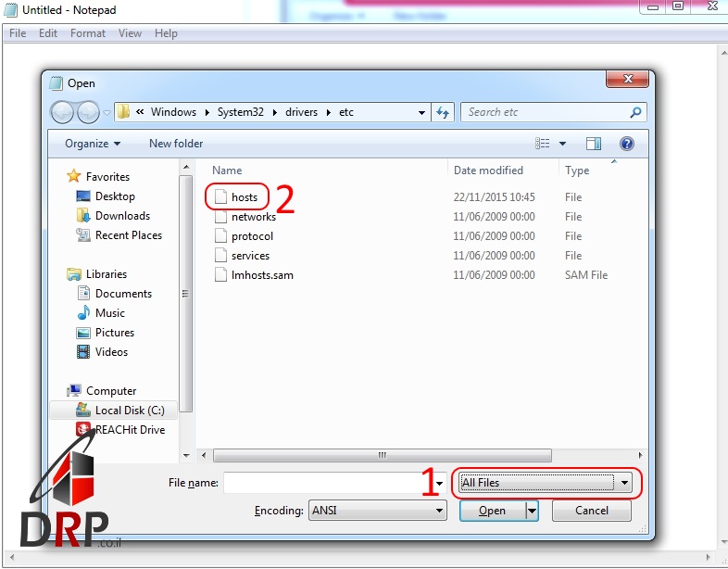
Task: Open the Downloads favorites folder
Action: point(122,216)
